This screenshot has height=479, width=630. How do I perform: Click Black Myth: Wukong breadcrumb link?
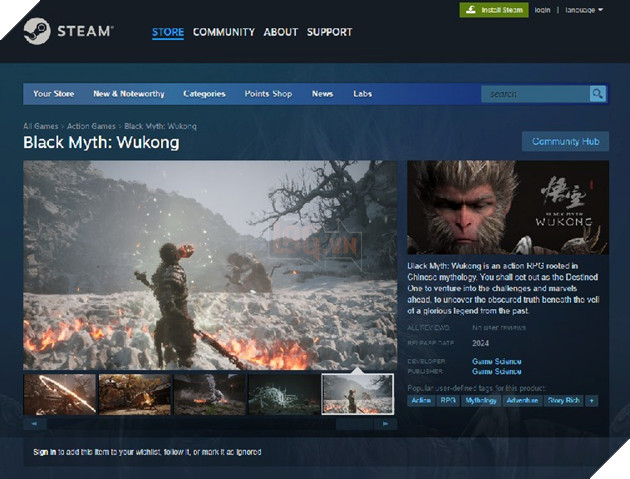click(x=160, y=126)
